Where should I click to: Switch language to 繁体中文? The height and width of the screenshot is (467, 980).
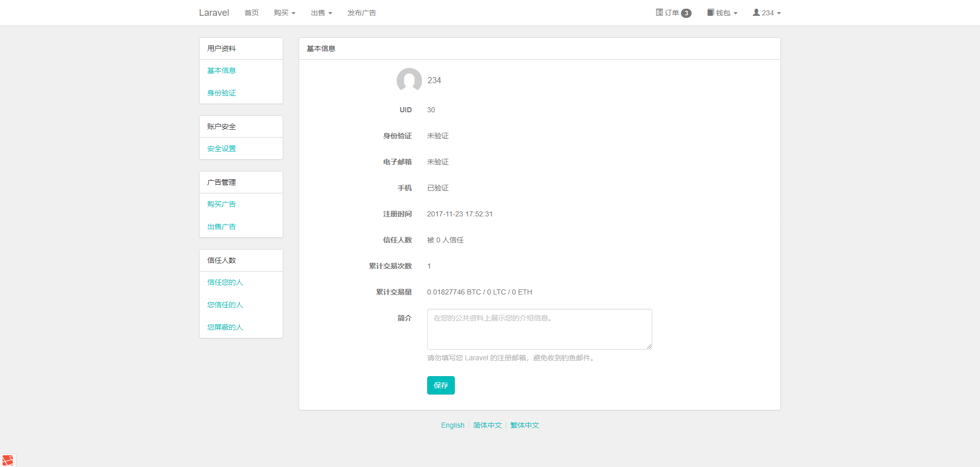(525, 425)
